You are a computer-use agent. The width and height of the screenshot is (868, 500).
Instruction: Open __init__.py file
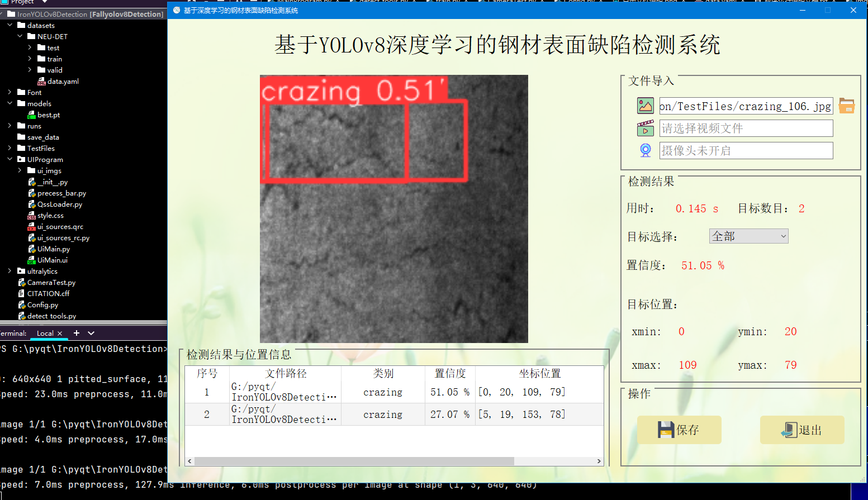pyautogui.click(x=48, y=182)
